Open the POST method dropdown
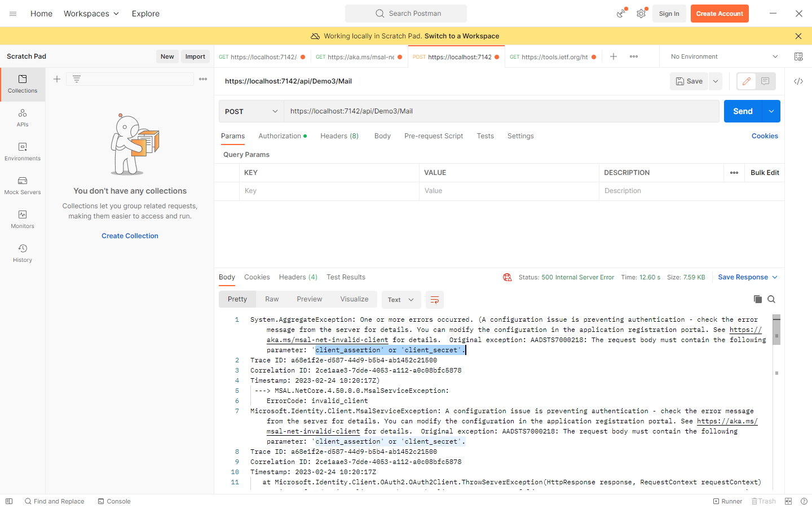Viewport: 812px width, 508px height. click(251, 111)
